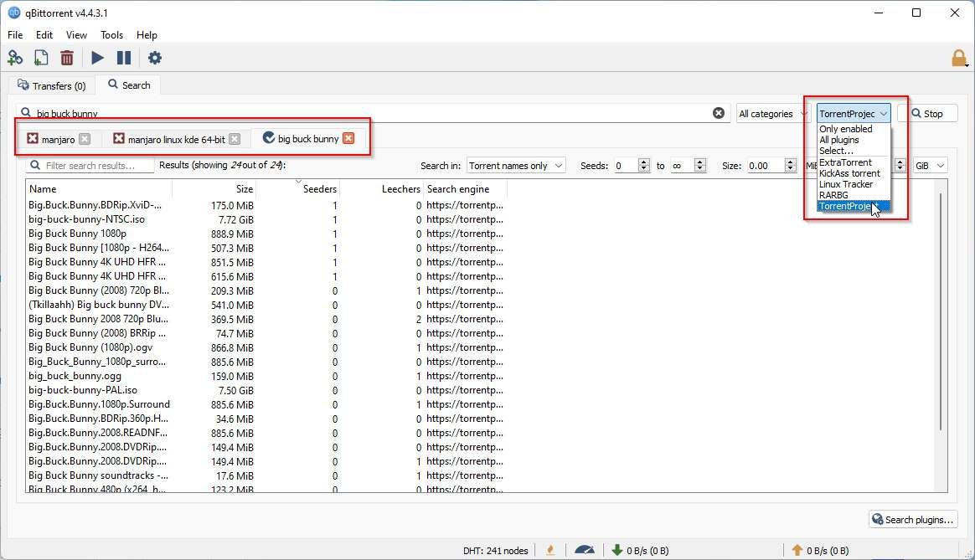This screenshot has height=560, width=975.
Task: Open the Search in dropdown
Action: coord(515,165)
